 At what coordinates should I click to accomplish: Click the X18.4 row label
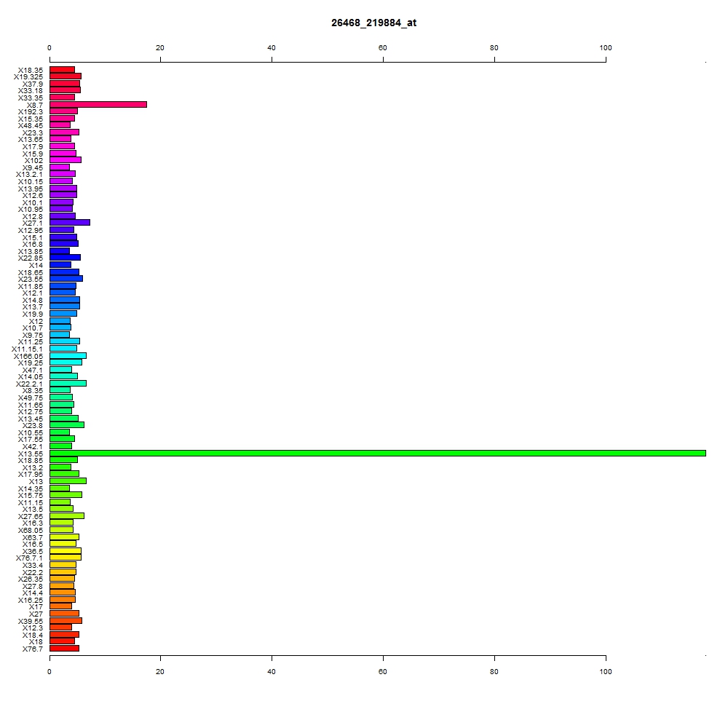33,636
